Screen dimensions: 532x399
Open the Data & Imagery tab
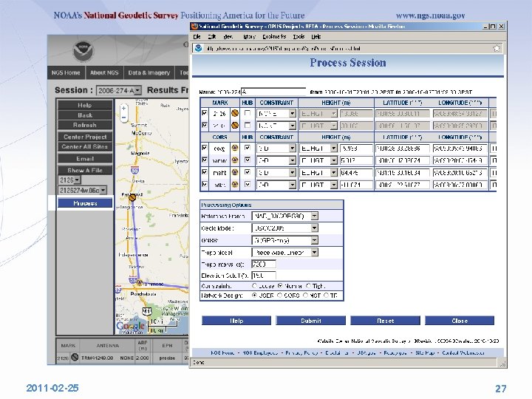(x=149, y=72)
